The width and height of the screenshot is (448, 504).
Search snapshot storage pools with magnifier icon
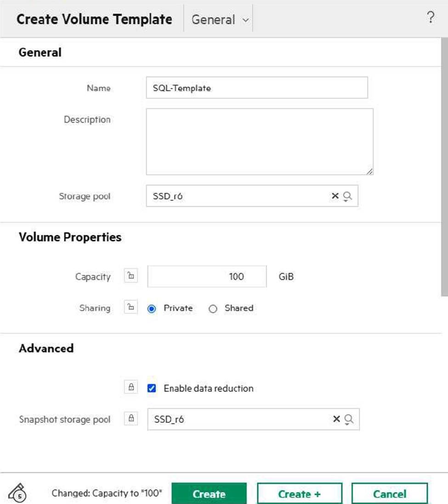click(x=349, y=419)
